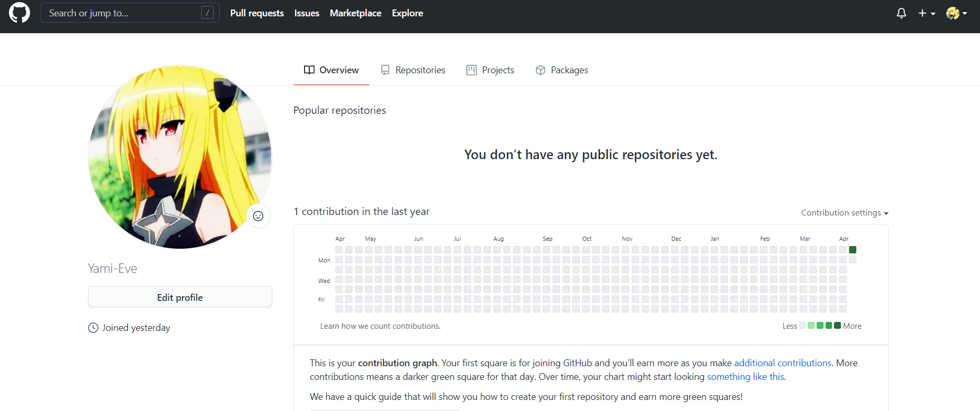The image size is (980, 411).
Task: Switch to the Repositories tab
Action: coord(413,70)
